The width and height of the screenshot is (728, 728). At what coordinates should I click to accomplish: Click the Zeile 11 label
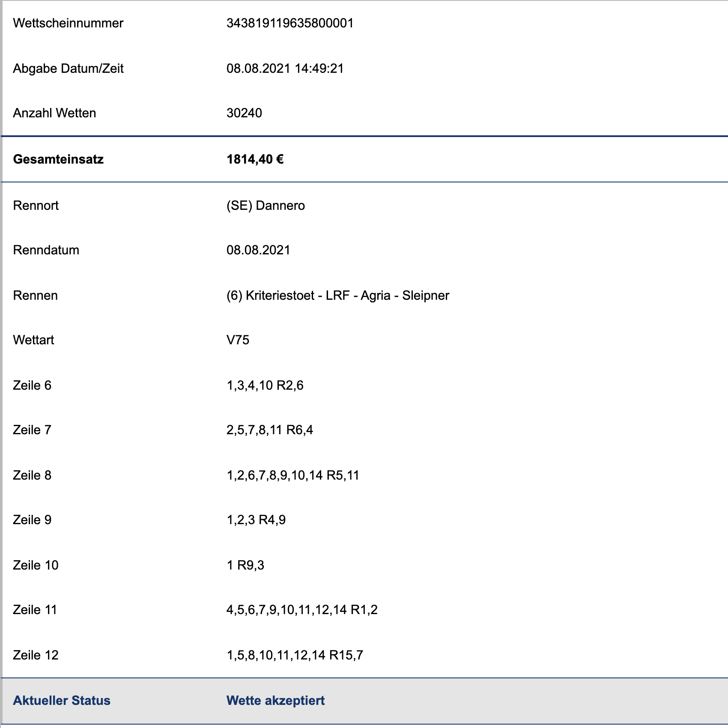[x=35, y=610]
